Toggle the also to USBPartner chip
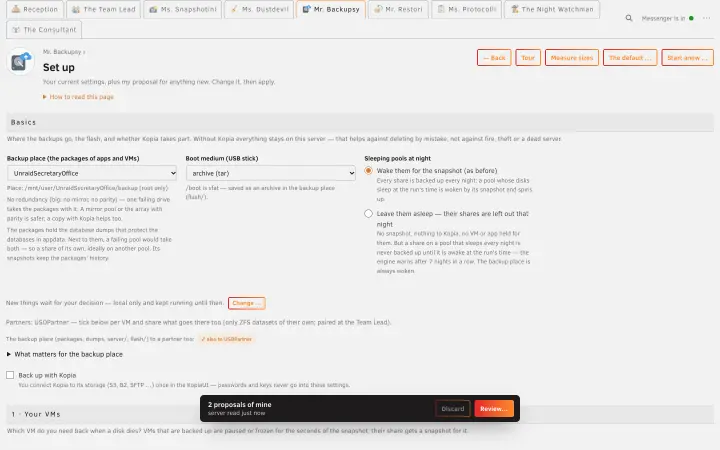 coord(226,339)
